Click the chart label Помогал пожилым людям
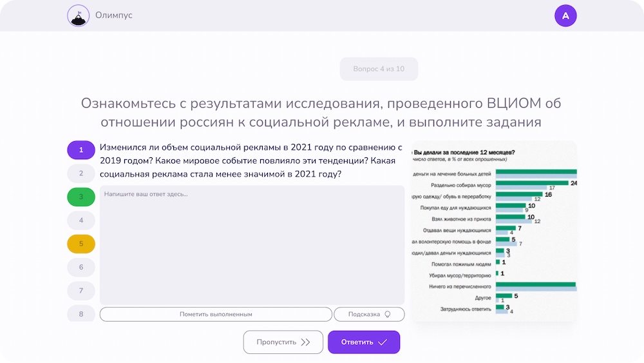 (x=461, y=264)
